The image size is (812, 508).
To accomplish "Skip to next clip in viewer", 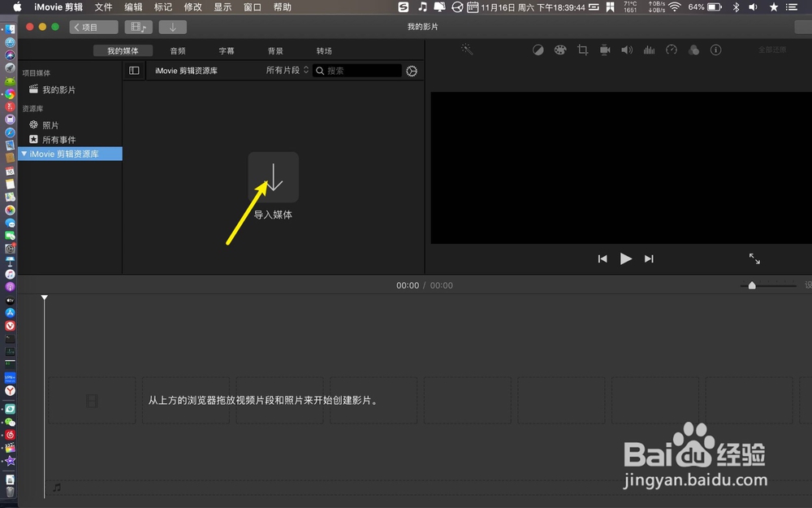I will pyautogui.click(x=649, y=258).
